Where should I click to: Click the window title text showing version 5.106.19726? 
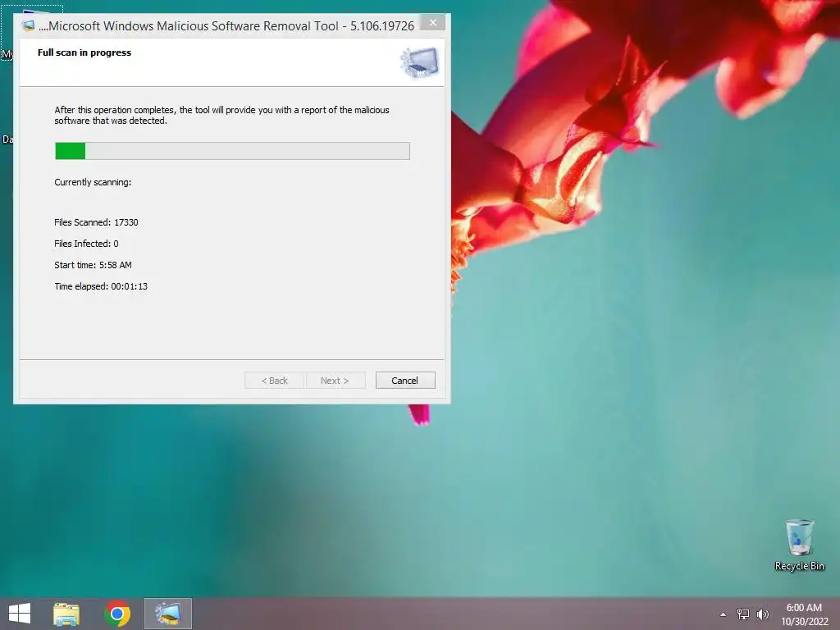click(226, 25)
